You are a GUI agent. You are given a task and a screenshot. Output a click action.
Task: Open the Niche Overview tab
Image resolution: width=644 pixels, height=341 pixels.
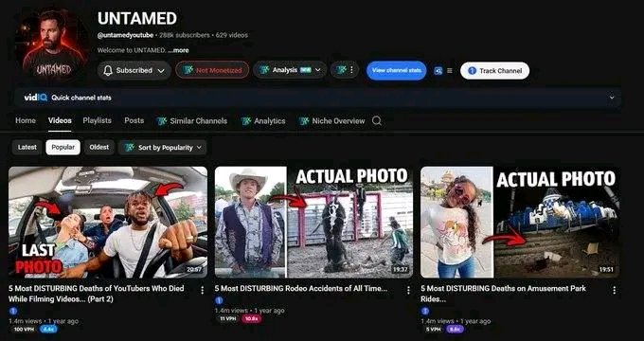(x=331, y=121)
